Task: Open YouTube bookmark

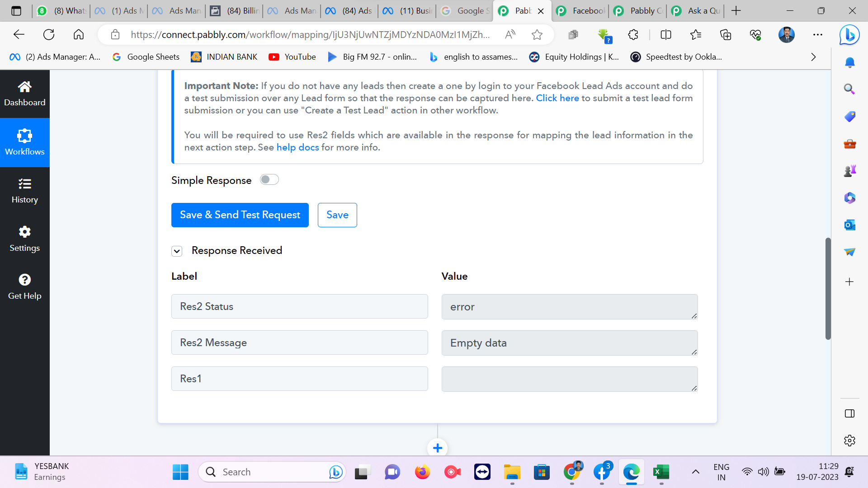Action: [x=292, y=57]
